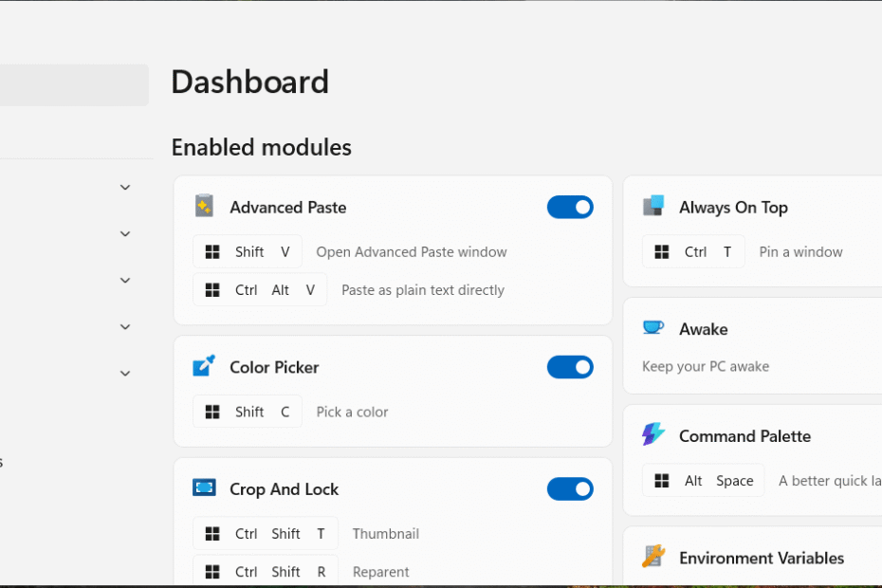Click Windows key icon beside Ctrl Alt V
This screenshot has width=882, height=588.
[212, 290]
